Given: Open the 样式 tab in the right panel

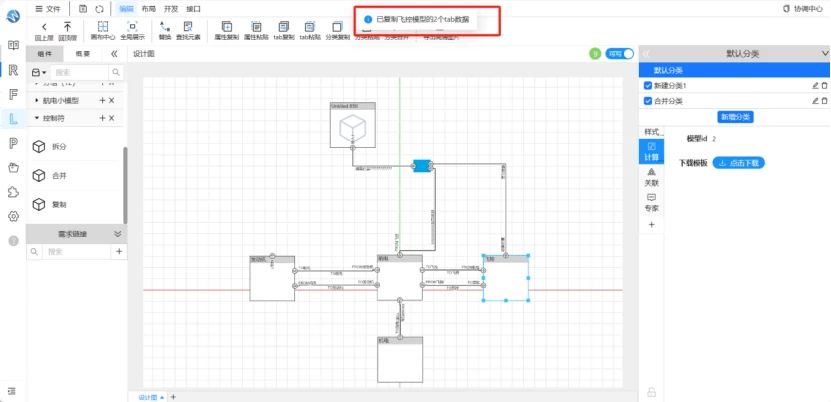Looking at the screenshot, I should 653,131.
